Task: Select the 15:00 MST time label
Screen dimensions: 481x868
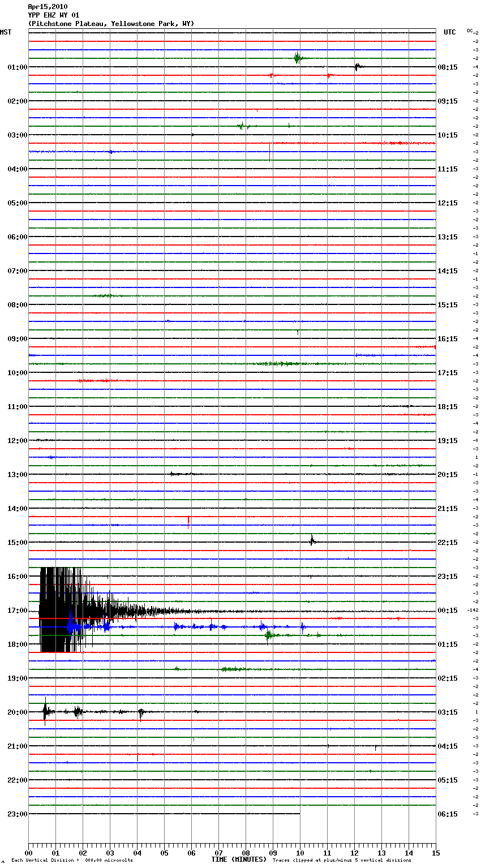Action: click(x=17, y=543)
